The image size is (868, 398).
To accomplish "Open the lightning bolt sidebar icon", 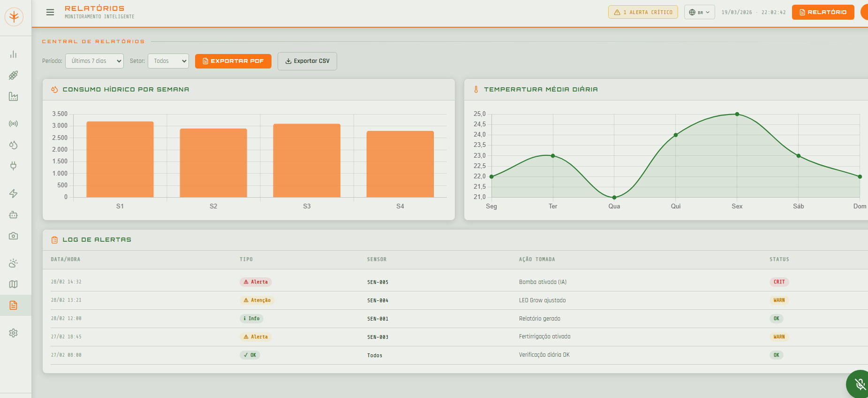I will (14, 194).
